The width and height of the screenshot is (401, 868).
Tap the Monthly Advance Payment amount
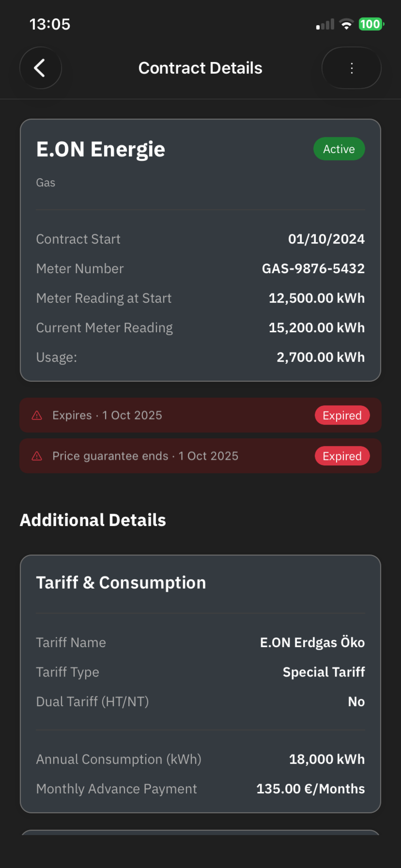point(310,789)
